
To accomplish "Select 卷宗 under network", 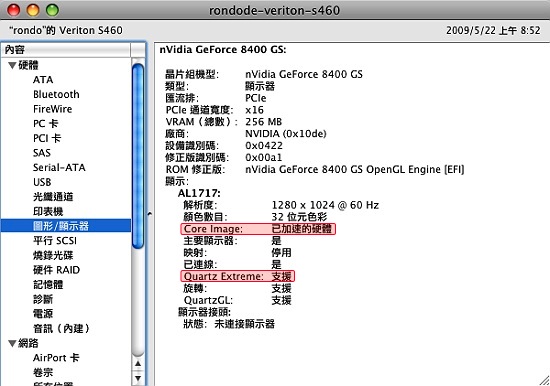I will (x=43, y=372).
